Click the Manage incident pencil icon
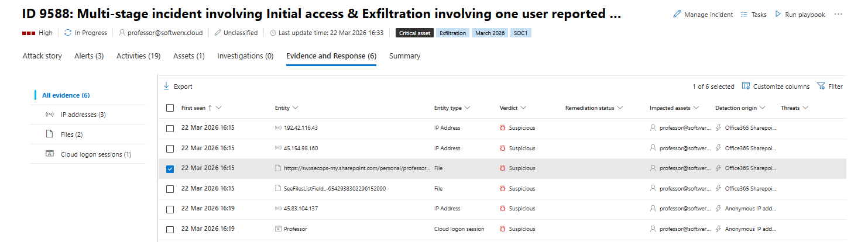The height and width of the screenshot is (242, 868). (x=677, y=15)
